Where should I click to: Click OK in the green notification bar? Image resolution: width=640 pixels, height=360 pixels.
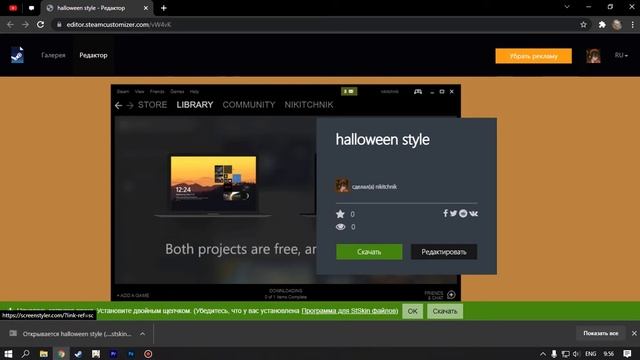(413, 311)
